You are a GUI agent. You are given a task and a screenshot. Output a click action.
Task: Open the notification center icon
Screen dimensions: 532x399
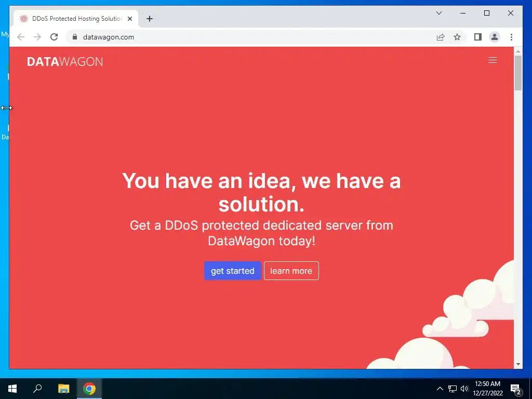tap(516, 389)
